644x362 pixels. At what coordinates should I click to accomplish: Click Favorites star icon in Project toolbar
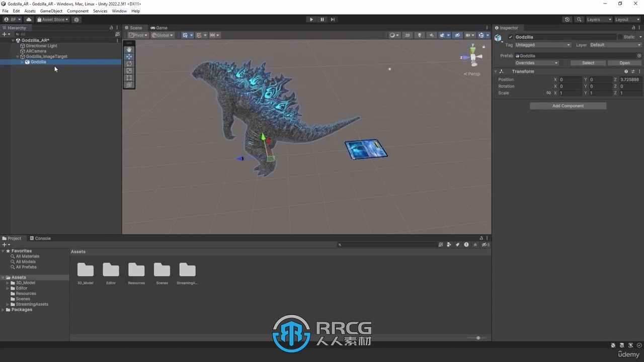475,245
